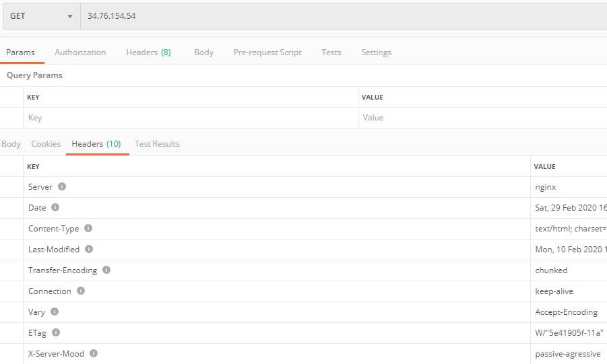Switch to the Authorization tab
The height and width of the screenshot is (364, 607).
(x=80, y=52)
